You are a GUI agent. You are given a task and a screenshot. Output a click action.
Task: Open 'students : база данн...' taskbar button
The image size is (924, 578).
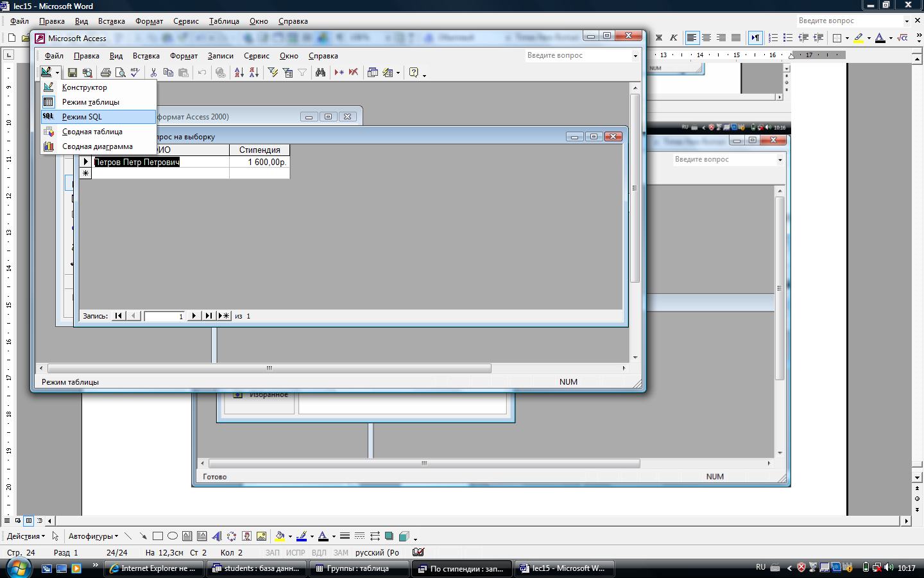[256, 568]
